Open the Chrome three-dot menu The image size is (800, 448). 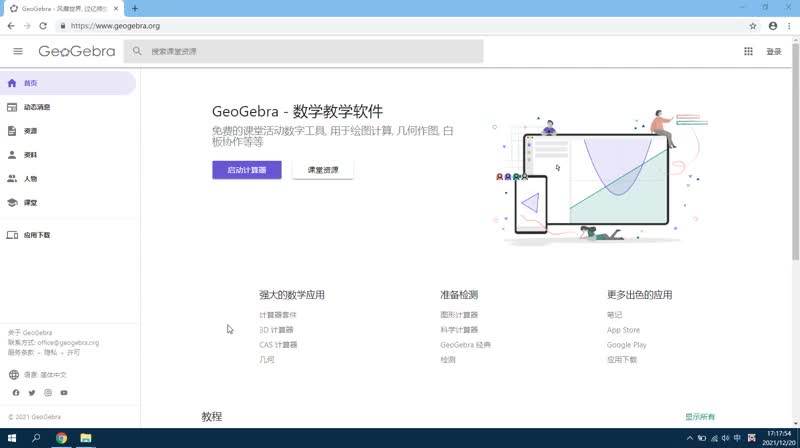[789, 26]
